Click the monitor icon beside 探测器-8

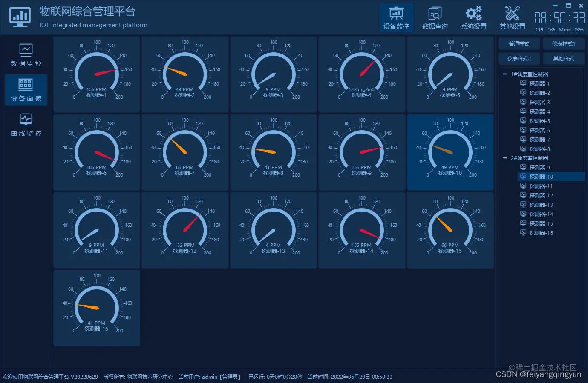pyautogui.click(x=523, y=149)
